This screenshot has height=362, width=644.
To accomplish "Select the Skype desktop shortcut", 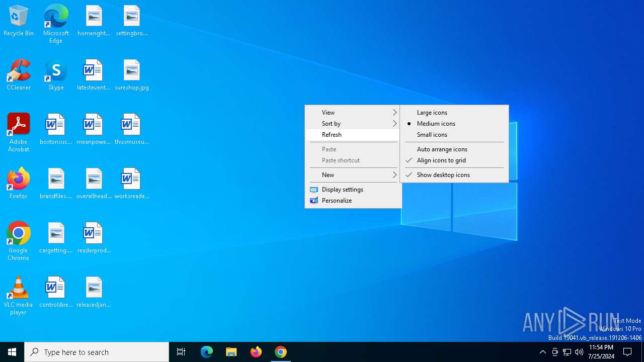I will tap(56, 75).
